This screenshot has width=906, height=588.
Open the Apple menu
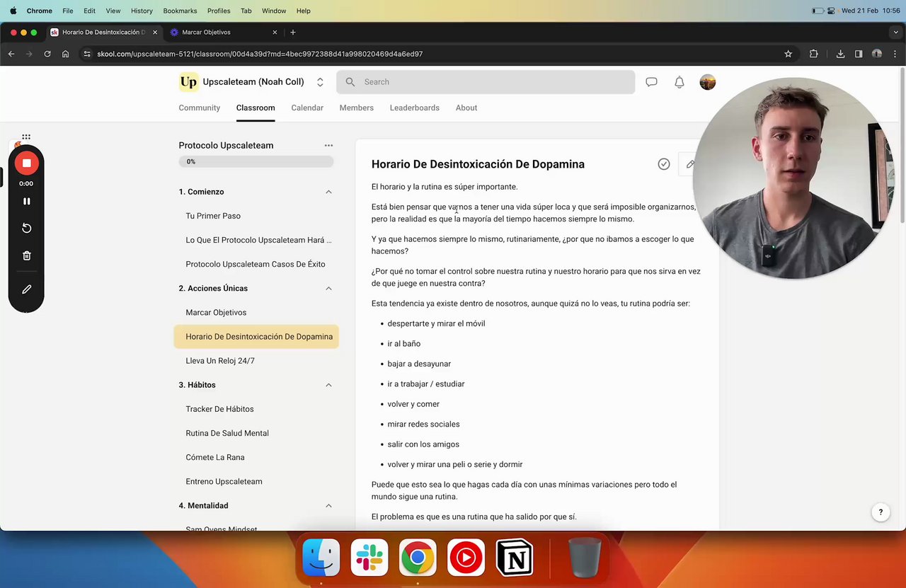click(x=13, y=11)
